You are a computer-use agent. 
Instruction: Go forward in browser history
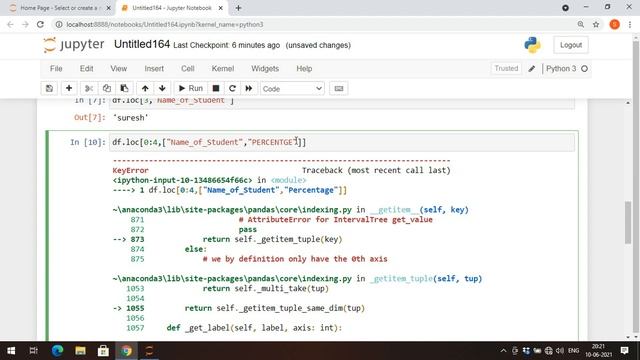tap(25, 24)
